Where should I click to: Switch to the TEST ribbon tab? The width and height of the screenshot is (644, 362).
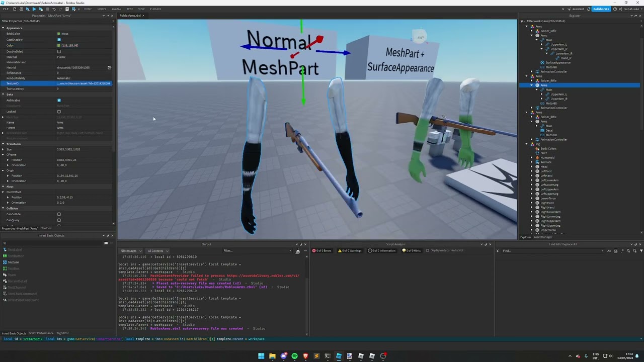coord(130,9)
